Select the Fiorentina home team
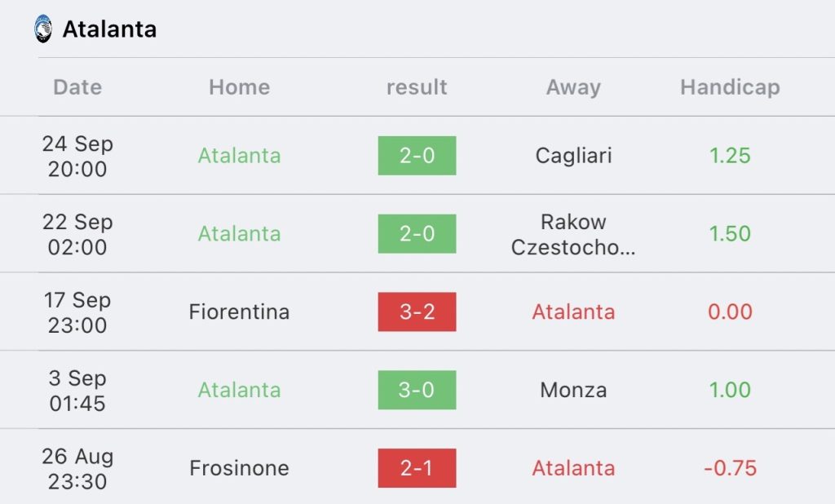This screenshot has width=835, height=504. click(x=239, y=312)
